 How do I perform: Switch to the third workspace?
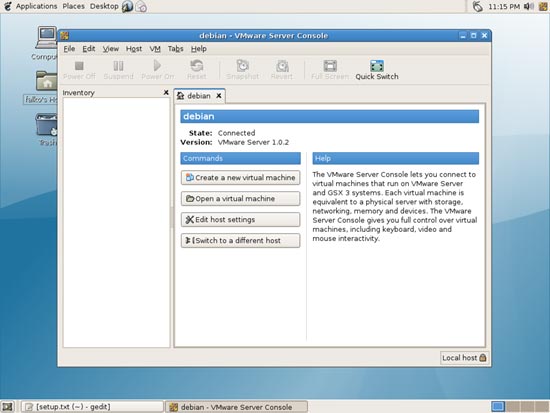pyautogui.click(x=527, y=407)
